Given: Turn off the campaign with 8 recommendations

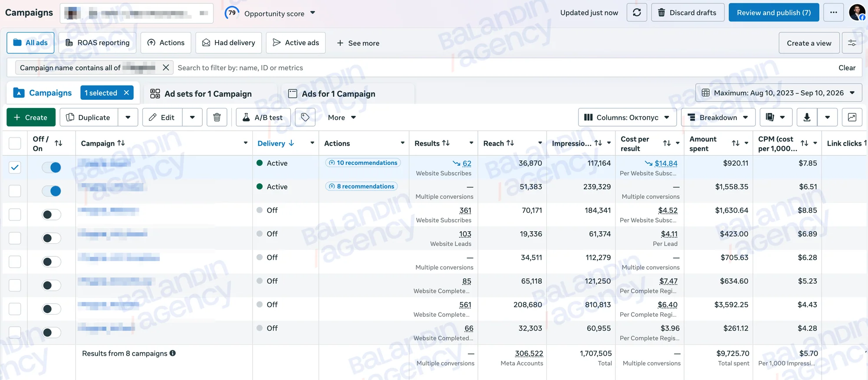Looking at the screenshot, I should point(51,191).
